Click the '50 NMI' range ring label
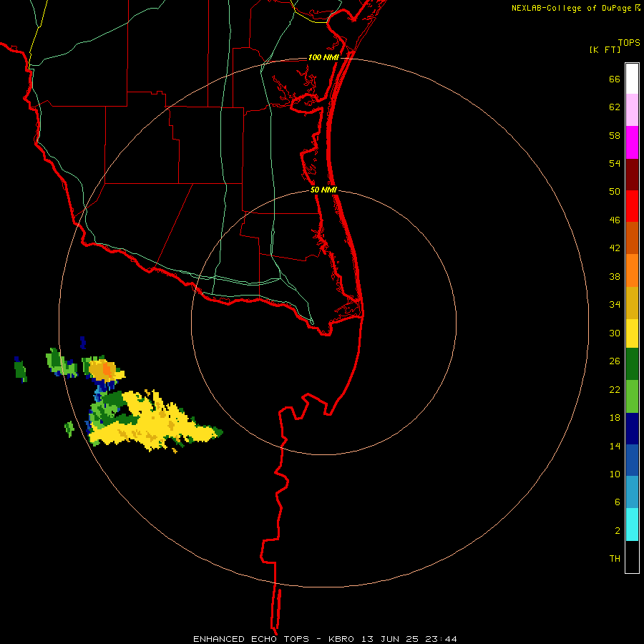This screenshot has height=644, width=644. coord(323,190)
